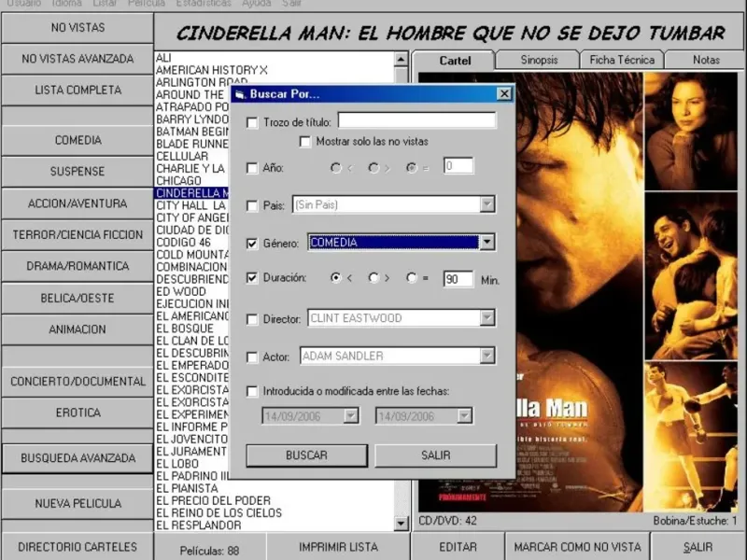This screenshot has height=560, width=747.
Task: Uncheck the Duración filter checkbox
Action: (252, 277)
